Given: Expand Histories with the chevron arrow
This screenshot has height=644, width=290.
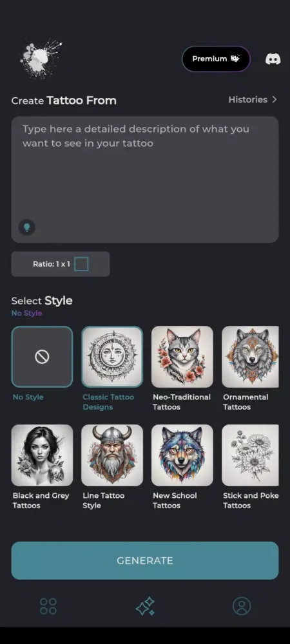Looking at the screenshot, I should 275,100.
